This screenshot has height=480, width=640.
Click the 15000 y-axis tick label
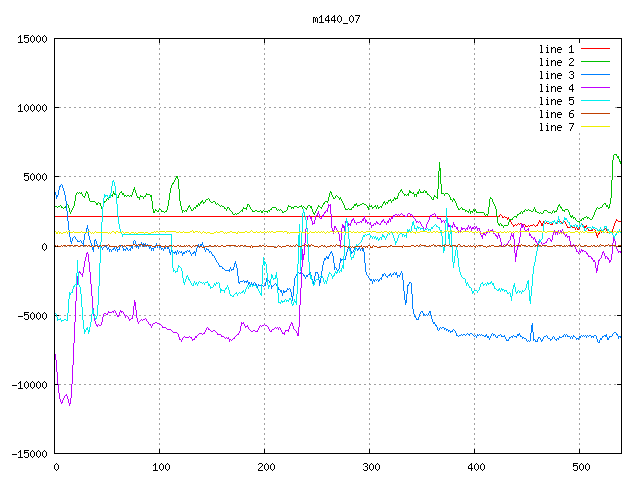click(32, 39)
